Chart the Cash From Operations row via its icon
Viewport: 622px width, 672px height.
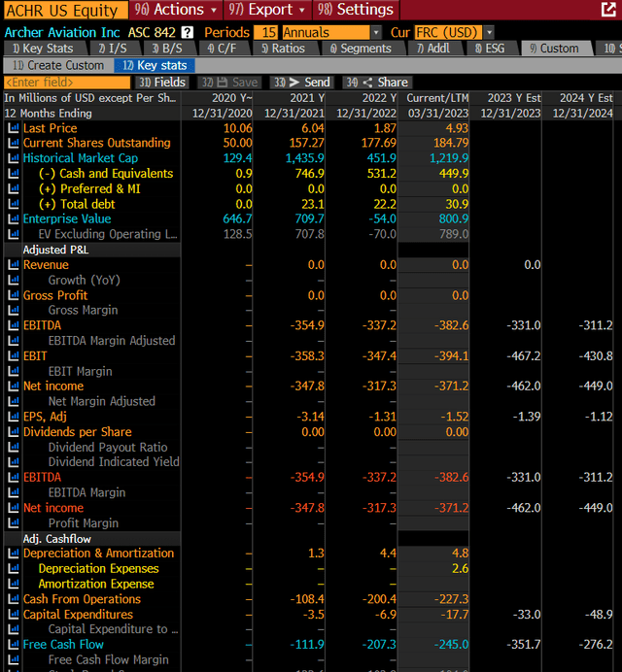(14, 599)
